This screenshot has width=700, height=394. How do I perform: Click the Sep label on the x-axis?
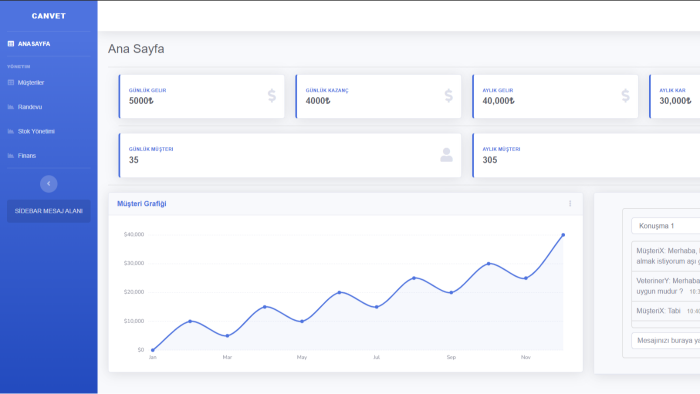click(451, 357)
